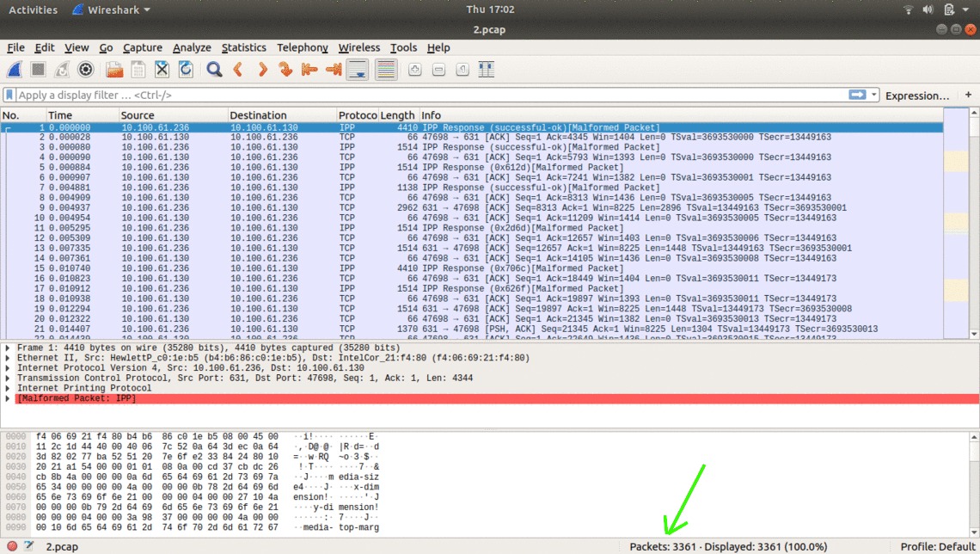Expand the Internet Printing Protocol node
The height and width of the screenshot is (554, 980).
tap(8, 388)
